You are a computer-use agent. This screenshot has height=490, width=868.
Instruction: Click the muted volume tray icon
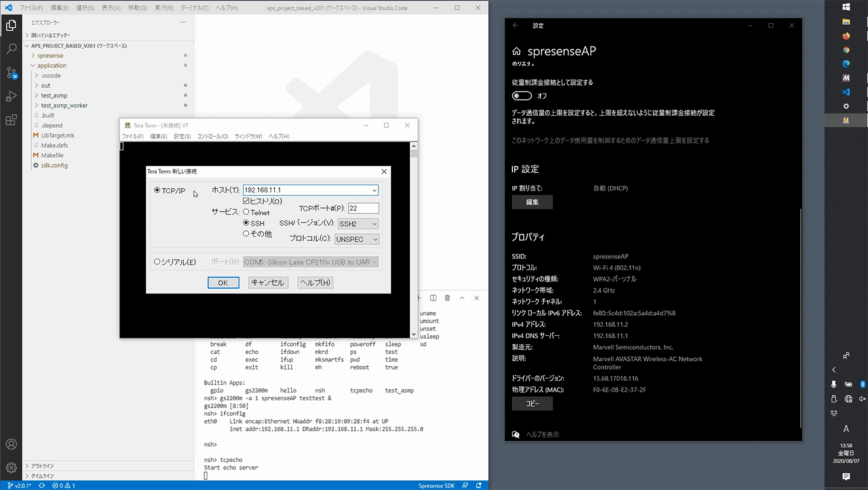click(x=863, y=398)
